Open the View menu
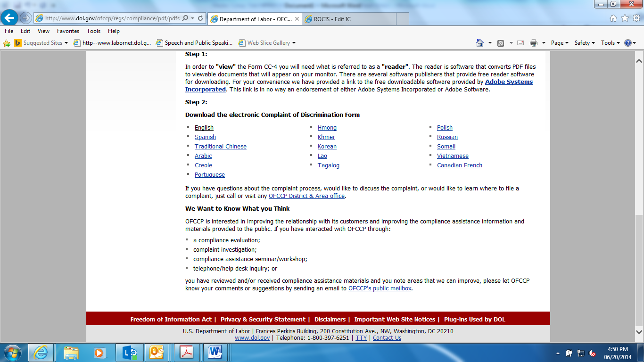Image resolution: width=644 pixels, height=362 pixels. click(x=43, y=31)
